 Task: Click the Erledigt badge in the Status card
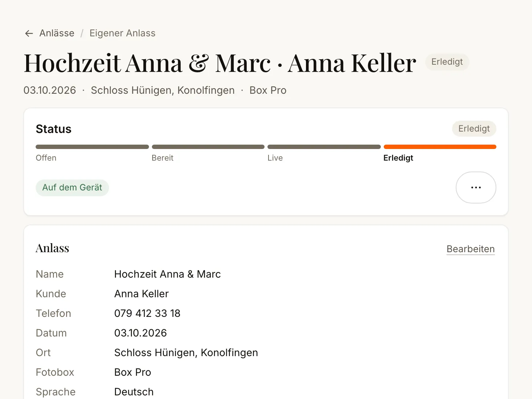(x=474, y=129)
